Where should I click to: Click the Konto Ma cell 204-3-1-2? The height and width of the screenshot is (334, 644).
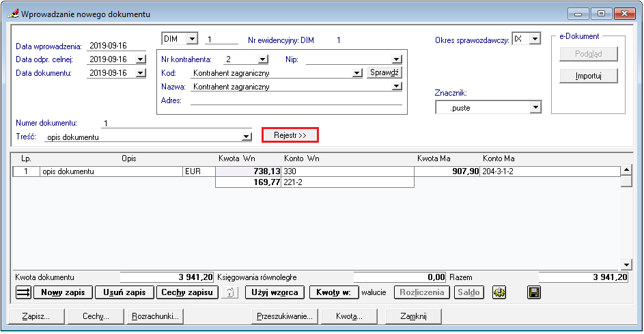pyautogui.click(x=550, y=171)
